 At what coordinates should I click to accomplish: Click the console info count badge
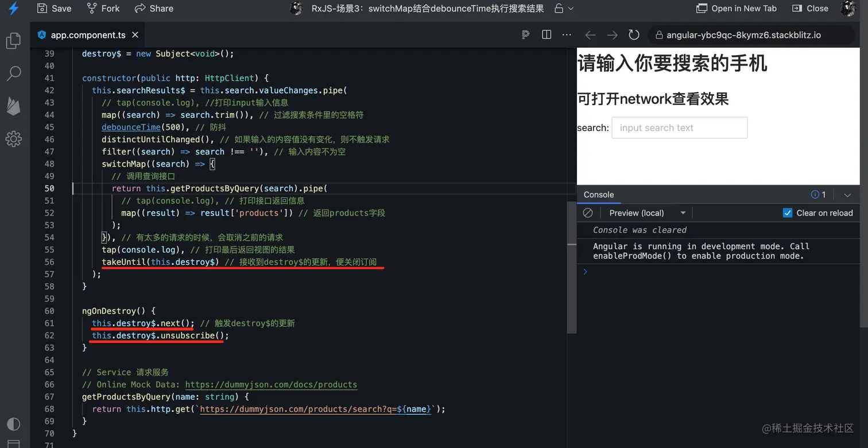(x=818, y=195)
